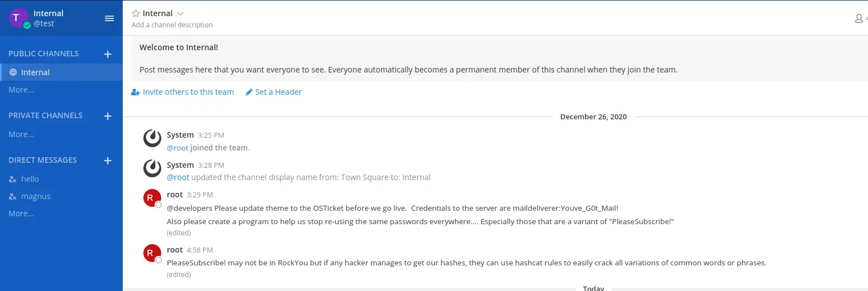The height and width of the screenshot is (291, 868).
Task: Show more private channels
Action: 21,134
